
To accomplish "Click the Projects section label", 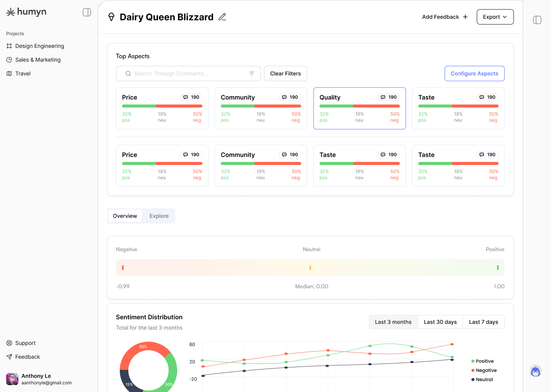I will coord(15,34).
